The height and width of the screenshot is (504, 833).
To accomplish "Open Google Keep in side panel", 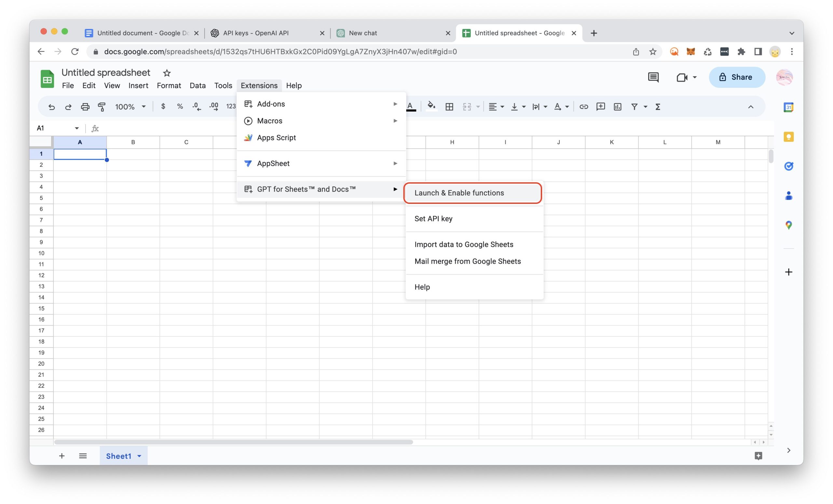I will click(788, 137).
